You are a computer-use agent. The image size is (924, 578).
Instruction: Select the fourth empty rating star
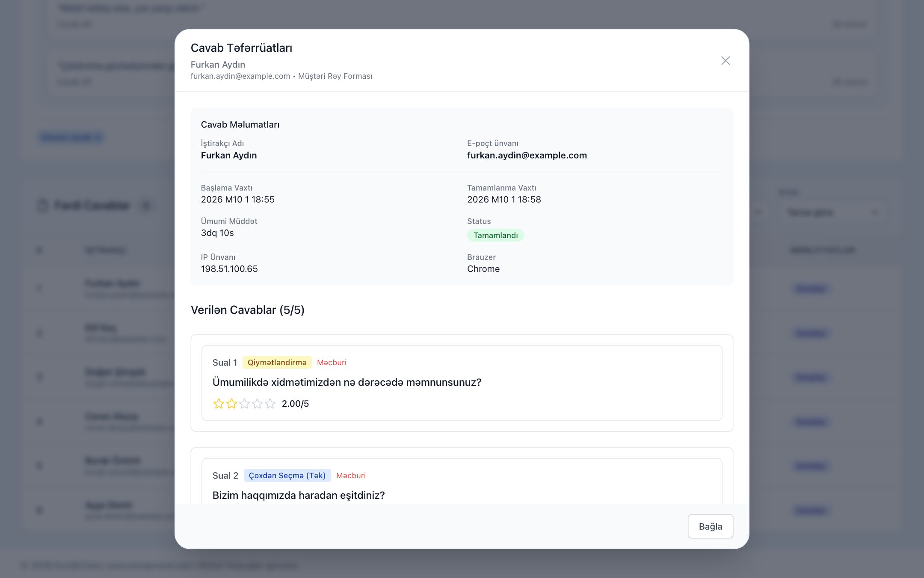coord(257,404)
